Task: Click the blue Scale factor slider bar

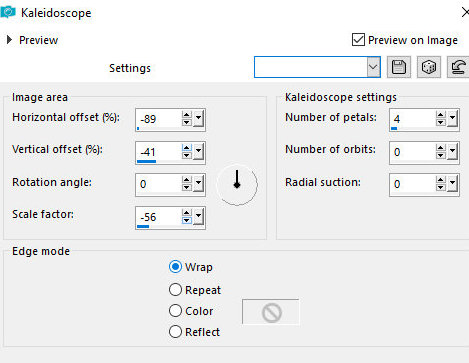Action: click(143, 227)
